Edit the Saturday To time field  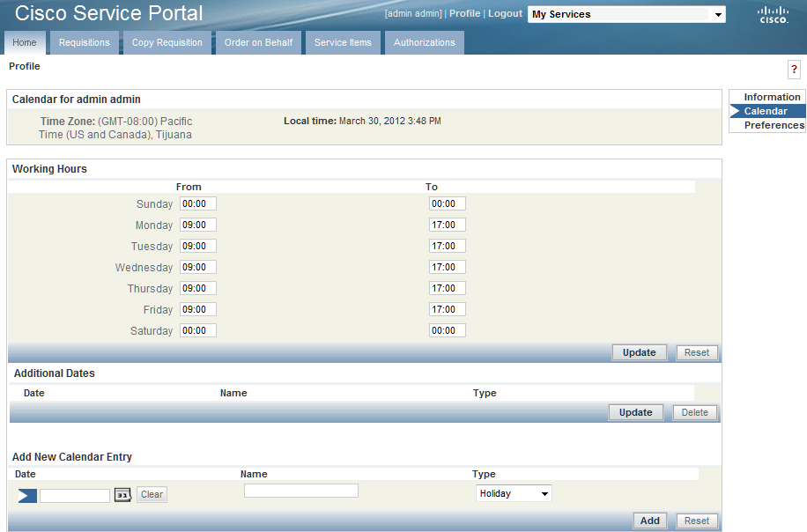(x=448, y=330)
